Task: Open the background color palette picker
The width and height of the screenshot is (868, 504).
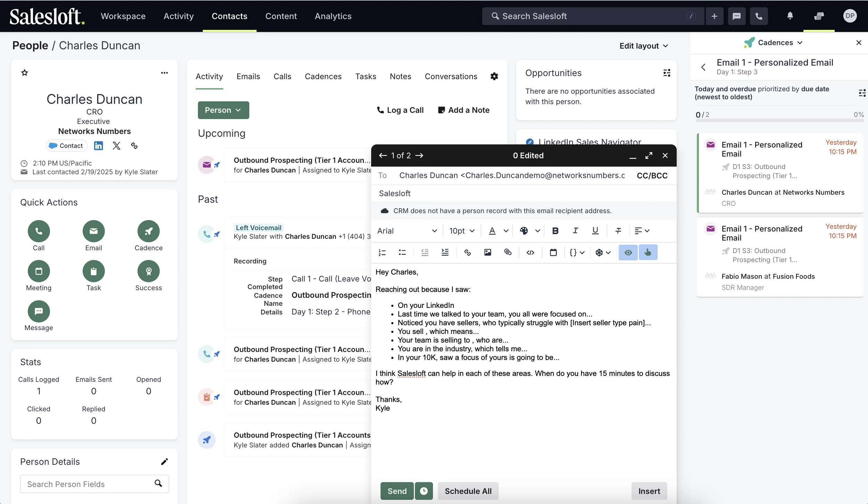Action: coord(524,231)
